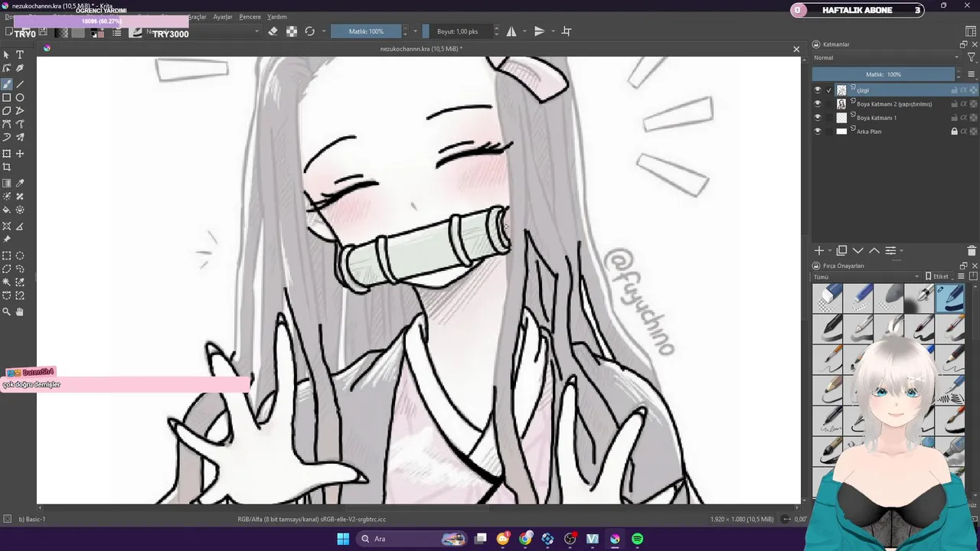Open layers panel hamburger options menu
The image size is (980, 551).
(x=972, y=74)
